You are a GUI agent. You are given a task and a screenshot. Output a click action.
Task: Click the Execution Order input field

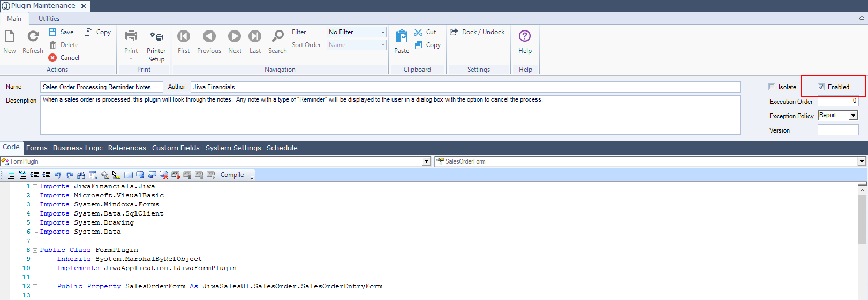tap(837, 101)
